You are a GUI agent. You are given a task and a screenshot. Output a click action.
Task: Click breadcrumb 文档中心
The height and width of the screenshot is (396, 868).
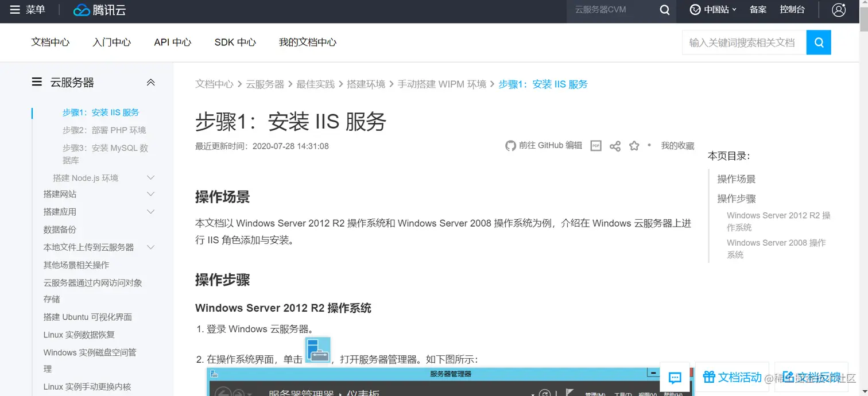(215, 84)
